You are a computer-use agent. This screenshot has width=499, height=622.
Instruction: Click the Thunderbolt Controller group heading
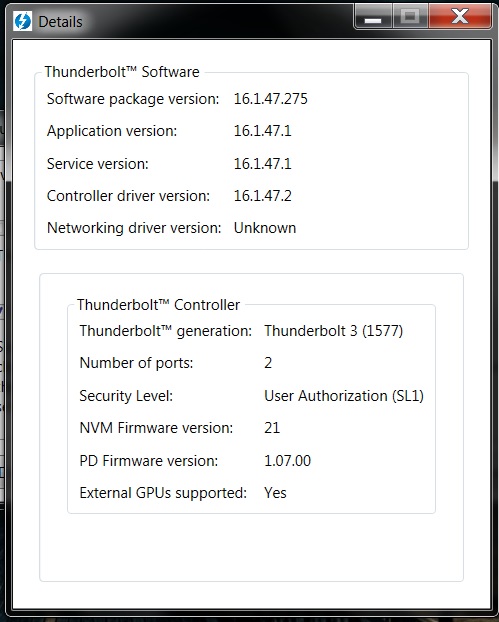[x=158, y=305]
